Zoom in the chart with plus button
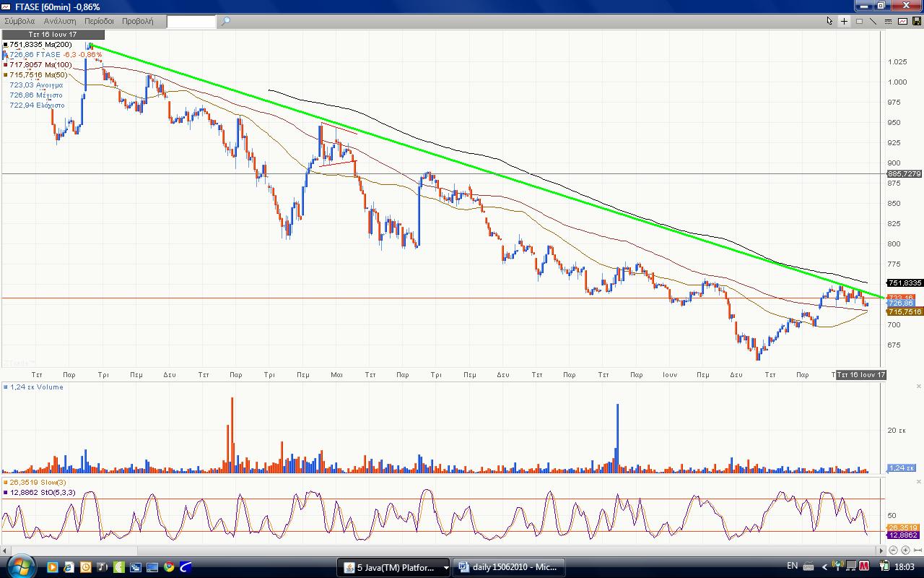The image size is (924, 578). pyautogui.click(x=905, y=550)
